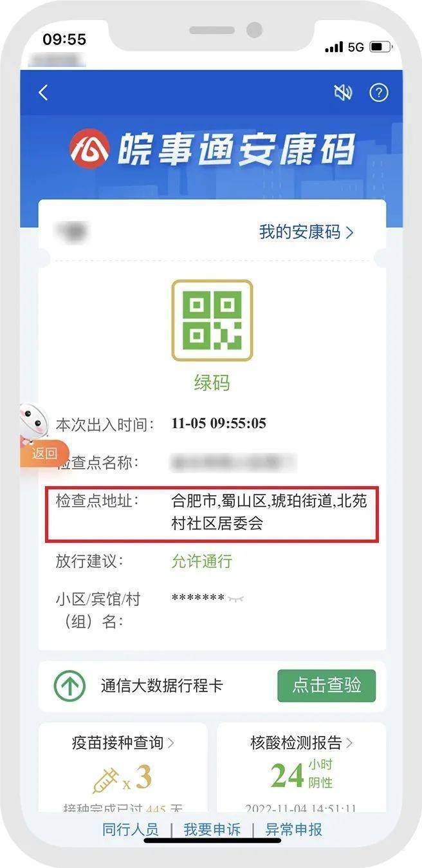Open 同行人员 tab
Screen dimensions: 422x868
pos(130,829)
